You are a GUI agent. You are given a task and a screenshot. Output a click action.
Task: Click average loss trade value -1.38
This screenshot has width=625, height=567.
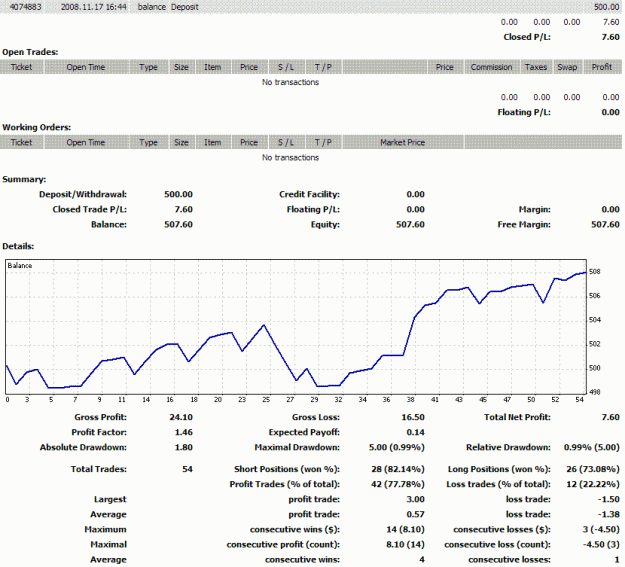[x=609, y=515]
